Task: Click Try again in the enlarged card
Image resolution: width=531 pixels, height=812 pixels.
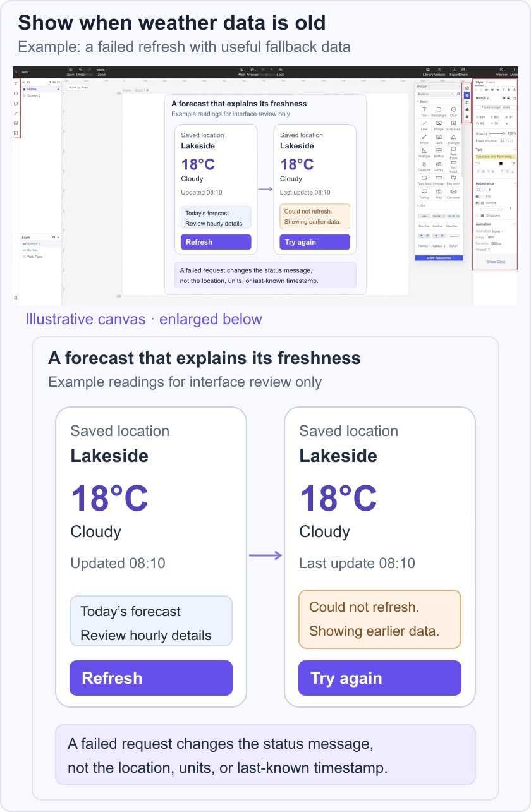Action: click(380, 678)
